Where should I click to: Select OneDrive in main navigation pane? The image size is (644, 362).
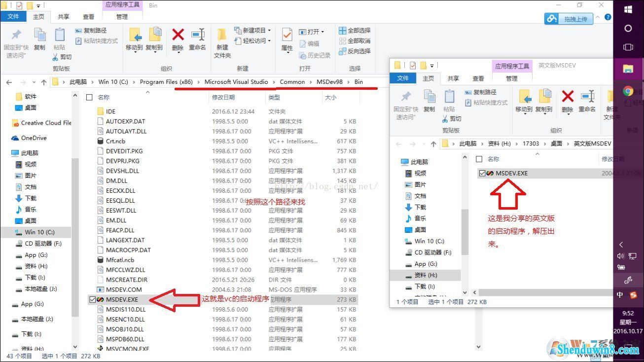point(34,138)
